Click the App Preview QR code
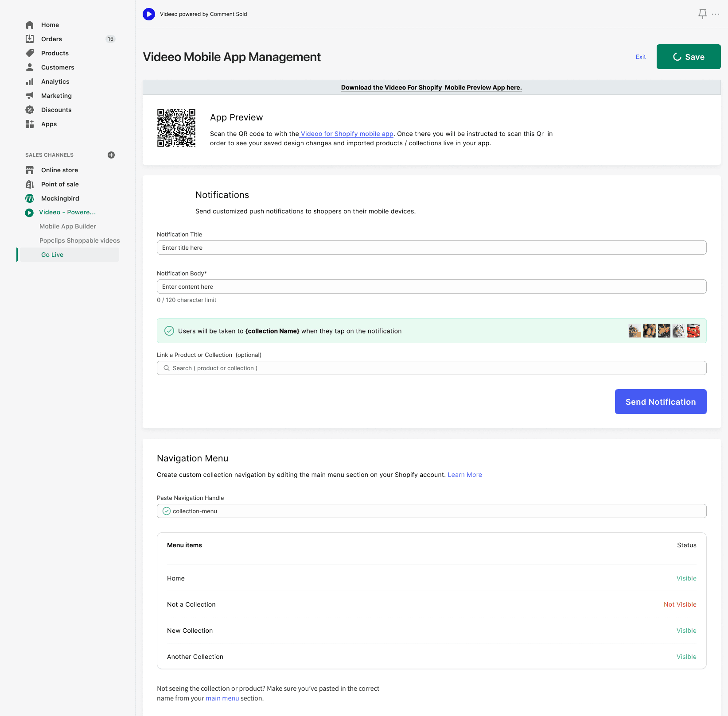This screenshot has height=716, width=728. point(176,128)
